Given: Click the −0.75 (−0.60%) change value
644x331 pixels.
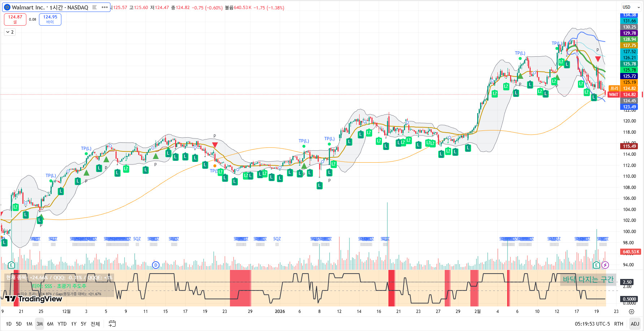Looking at the screenshot, I should pos(207,8).
